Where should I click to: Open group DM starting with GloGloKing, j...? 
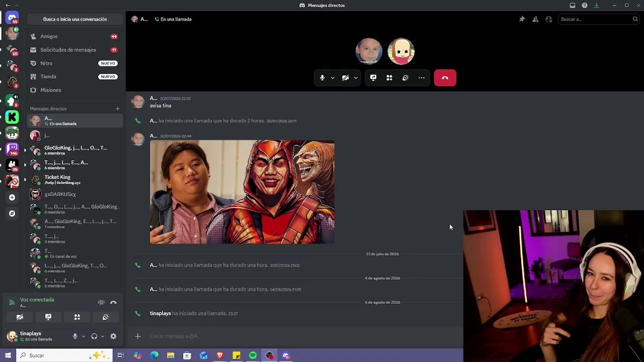coord(75,150)
